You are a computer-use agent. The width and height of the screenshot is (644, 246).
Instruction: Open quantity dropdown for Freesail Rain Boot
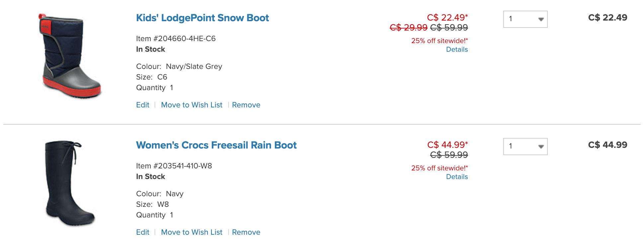[525, 147]
